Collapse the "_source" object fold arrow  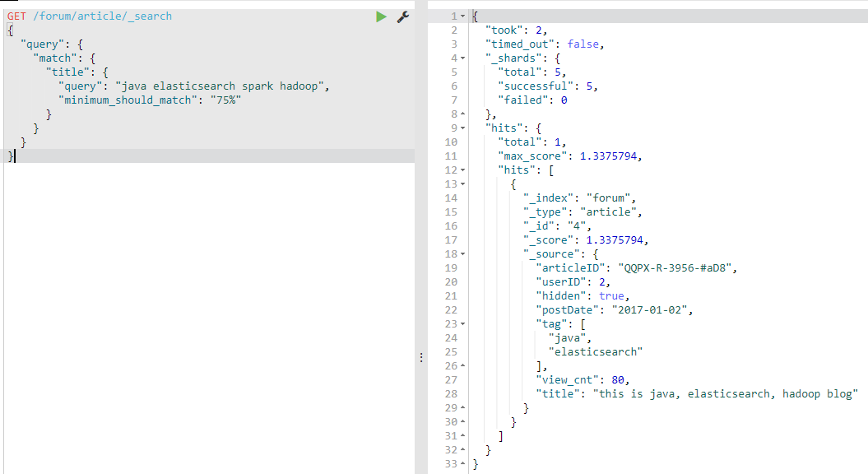[x=462, y=253]
